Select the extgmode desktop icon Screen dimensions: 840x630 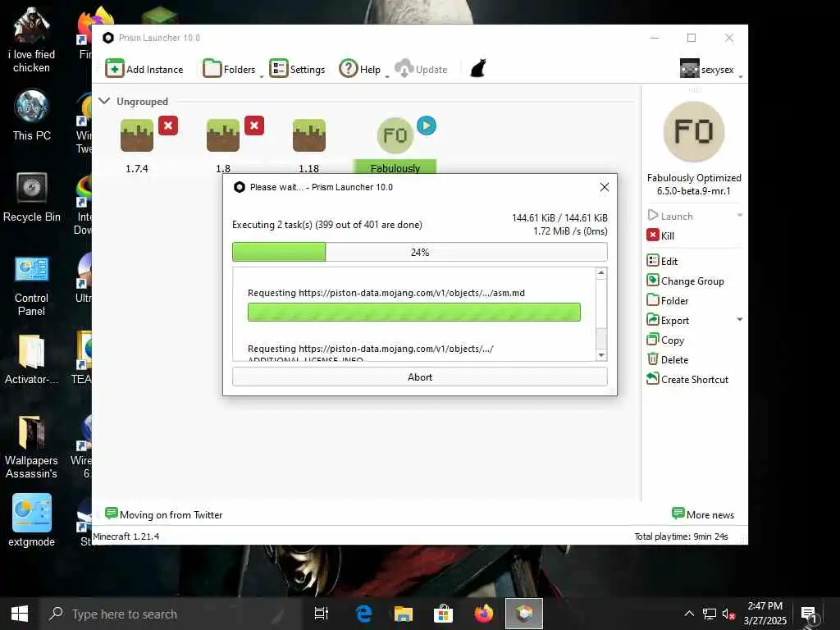(x=32, y=519)
